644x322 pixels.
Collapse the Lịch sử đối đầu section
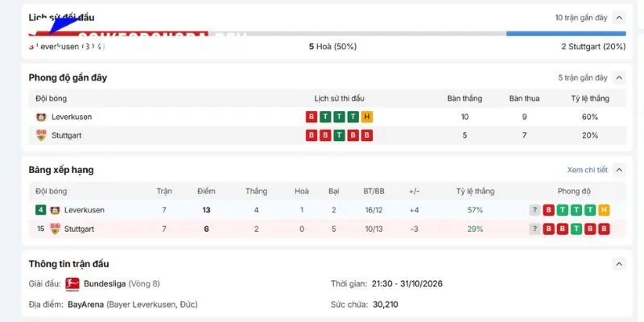(619, 18)
